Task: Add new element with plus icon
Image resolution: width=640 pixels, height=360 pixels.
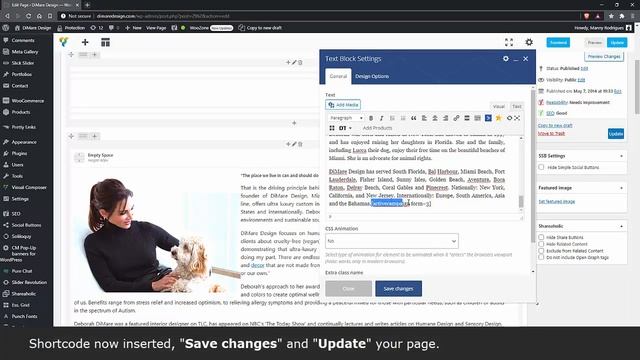Action: (85, 42)
